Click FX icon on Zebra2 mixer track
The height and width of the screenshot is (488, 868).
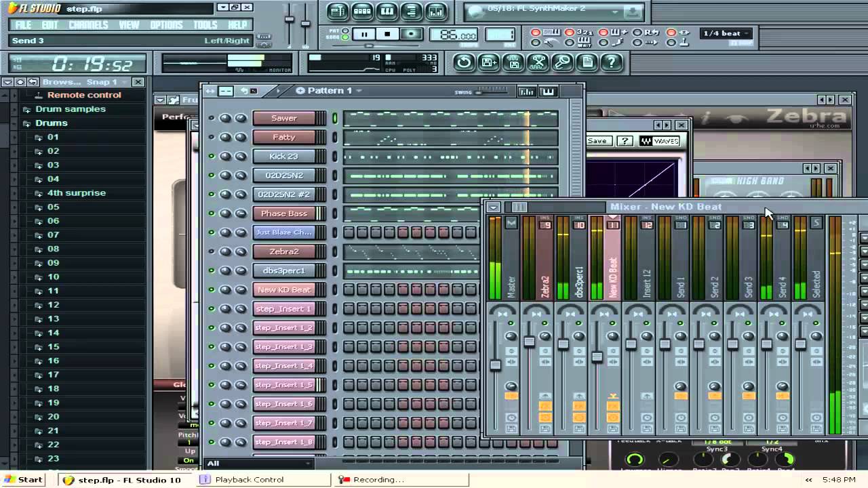[x=545, y=406]
